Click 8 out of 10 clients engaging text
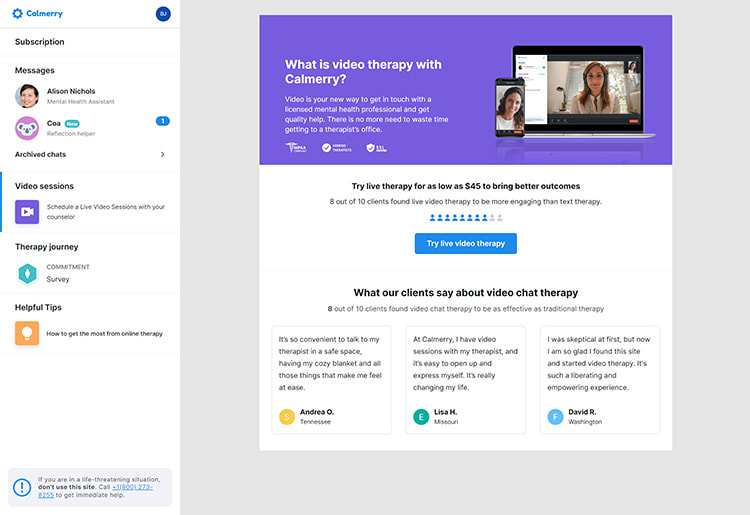Screen dimensions: 750x515 click(465, 202)
